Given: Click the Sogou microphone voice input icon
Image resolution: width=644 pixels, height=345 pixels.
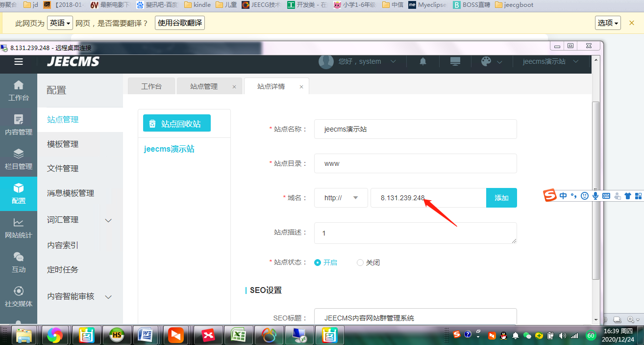Looking at the screenshot, I should [595, 196].
